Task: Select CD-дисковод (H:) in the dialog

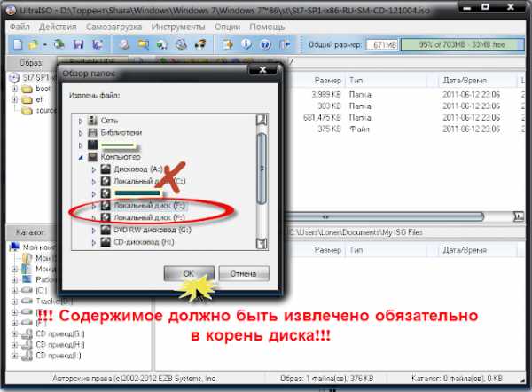Action: click(x=144, y=242)
